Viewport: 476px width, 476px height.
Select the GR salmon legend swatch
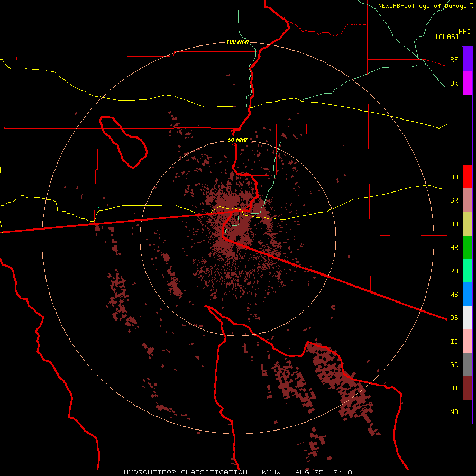467,200
